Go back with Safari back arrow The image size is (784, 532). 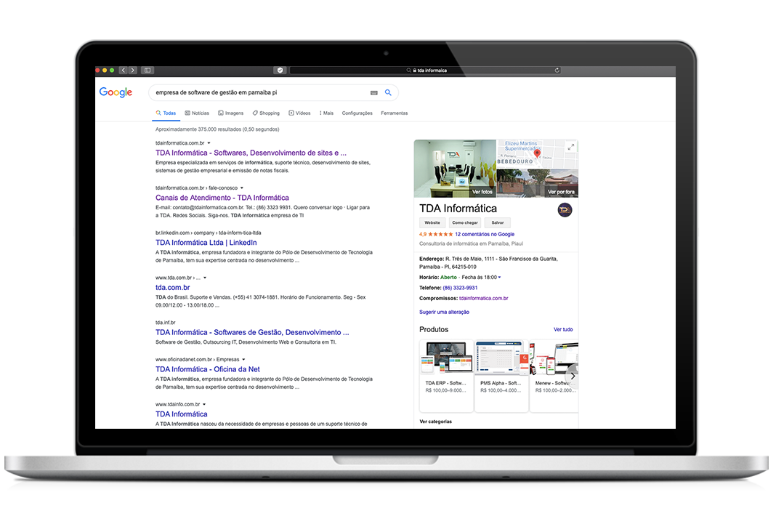click(x=123, y=70)
